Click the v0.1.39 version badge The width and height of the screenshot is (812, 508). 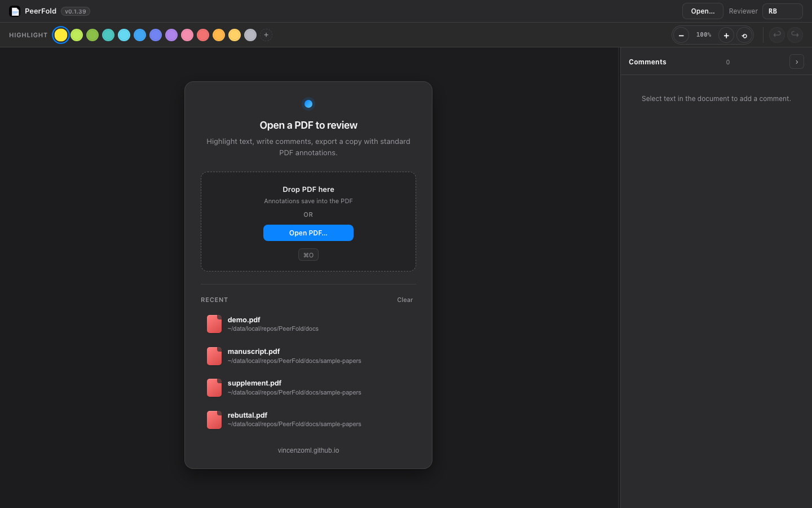pyautogui.click(x=76, y=11)
